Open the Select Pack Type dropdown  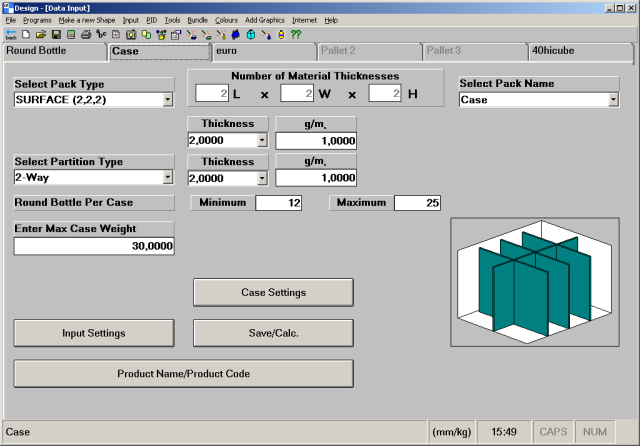point(168,100)
